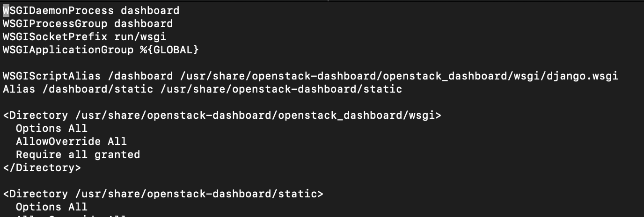Screen dimensions: 644x217
Task: Click the WSGISocketPrefix directive
Action: [x=55, y=36]
